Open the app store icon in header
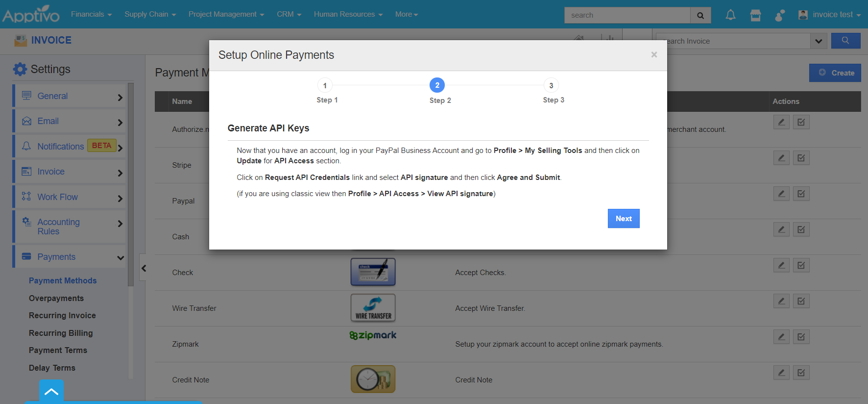Viewport: 868px width, 404px height. (755, 15)
